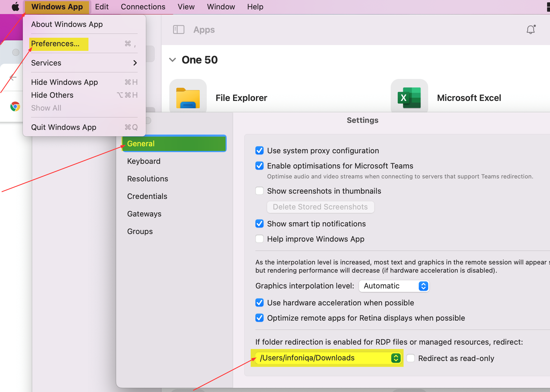
Task: Check Redirect as read-only
Action: pos(411,358)
